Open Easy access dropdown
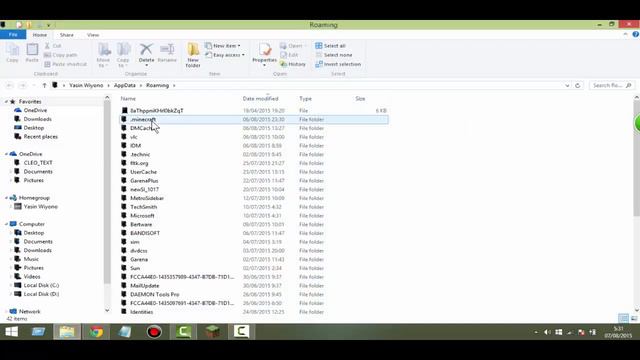The height and width of the screenshot is (360, 640). pos(225,55)
